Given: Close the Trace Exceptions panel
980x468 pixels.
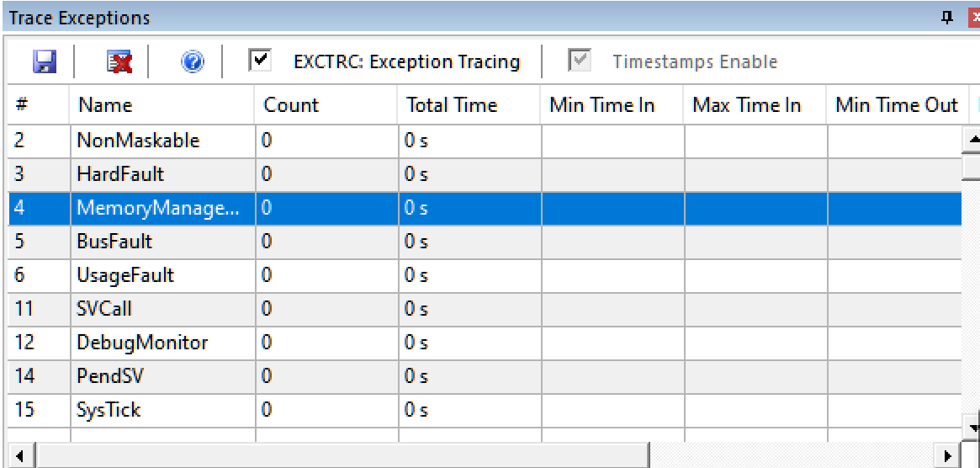Looking at the screenshot, I should click(973, 18).
